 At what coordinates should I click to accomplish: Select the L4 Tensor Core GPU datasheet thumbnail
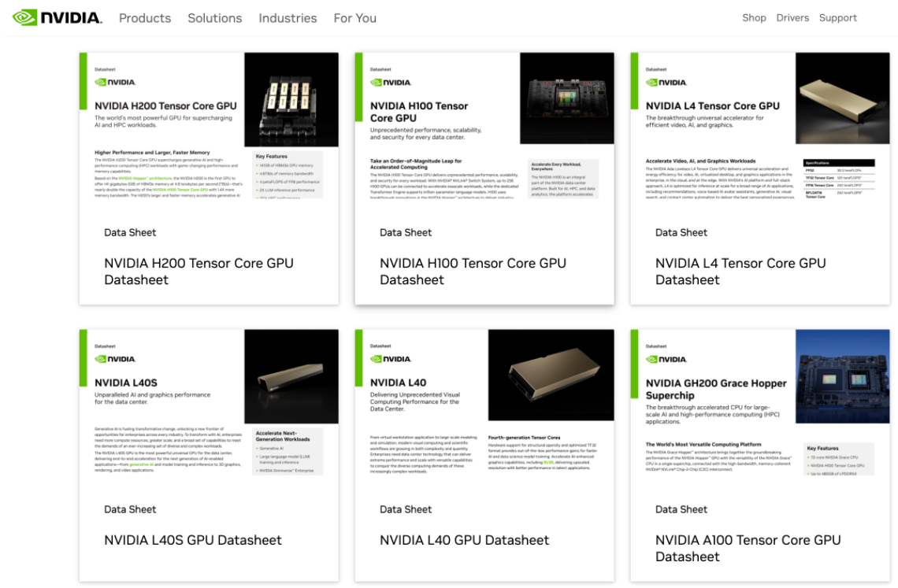point(760,126)
